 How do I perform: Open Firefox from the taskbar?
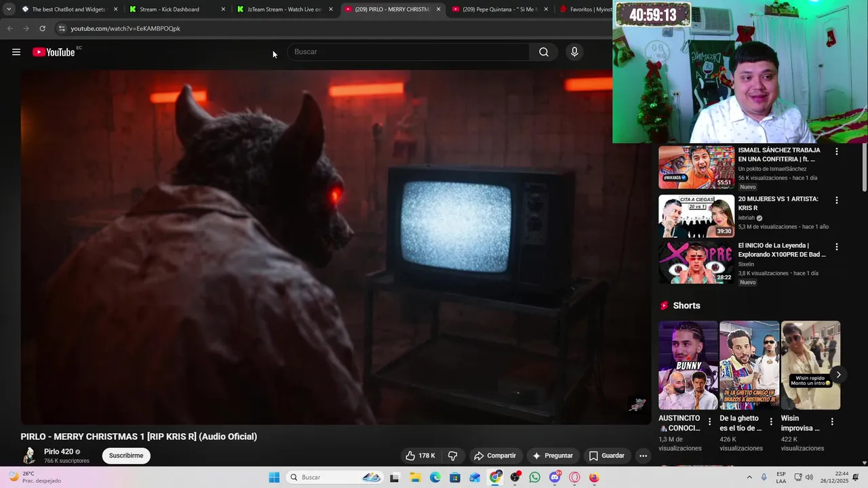pos(594,477)
